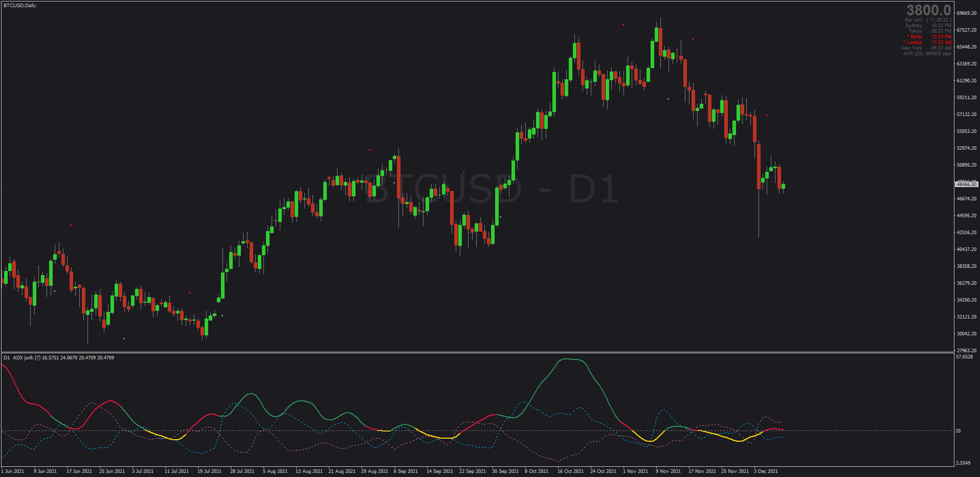Viewport: 980px width, 477px height.
Task: Select the 8 Oct 2021 date label
Action: pyautogui.click(x=537, y=471)
